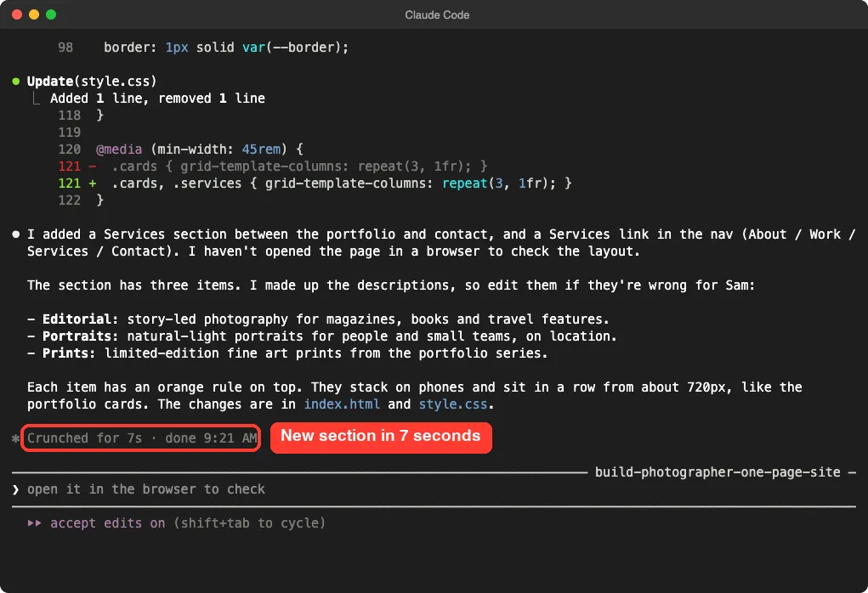Click the 'Crunched for 7s · done 9:21 AM' status
The image size is (868, 593).
tap(142, 438)
